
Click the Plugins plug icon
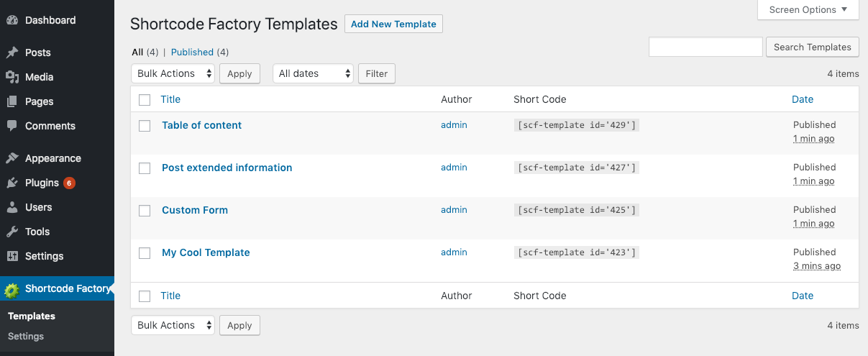pyautogui.click(x=12, y=183)
